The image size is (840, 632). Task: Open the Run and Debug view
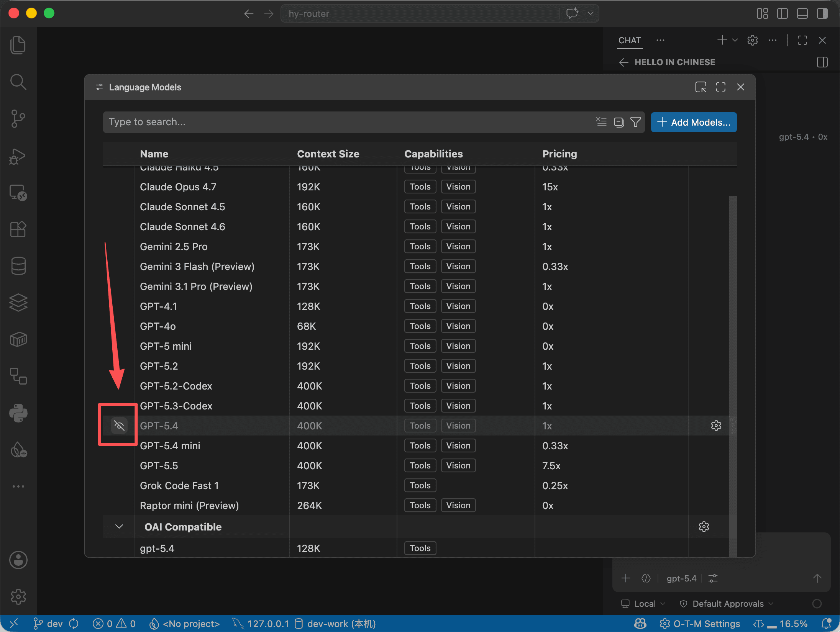(x=18, y=156)
